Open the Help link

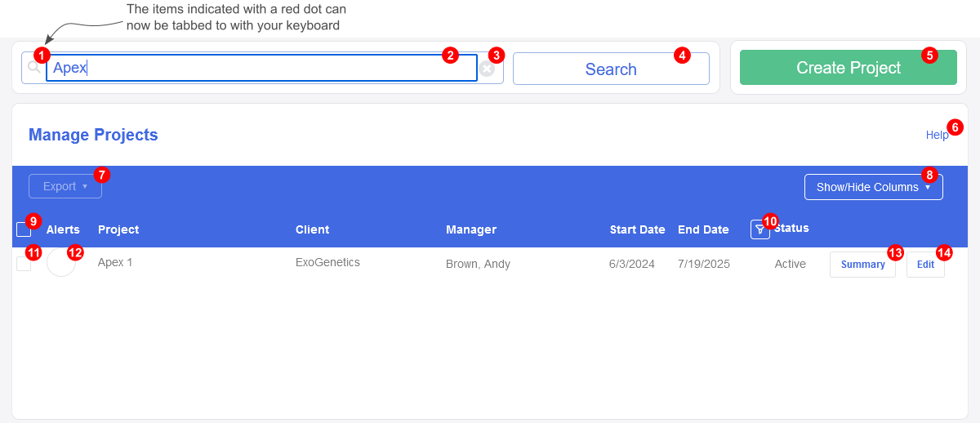[938, 135]
